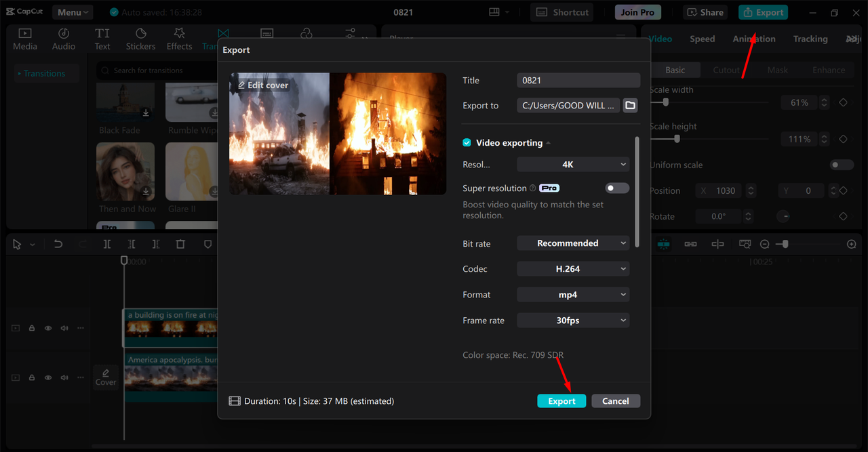The width and height of the screenshot is (868, 452).
Task: Open more options for building fire track
Action: click(80, 328)
